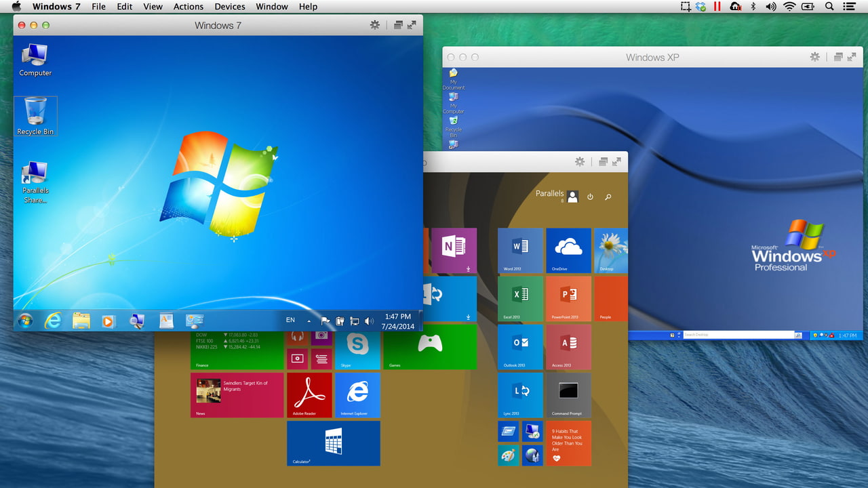
Task: Open the Devices menu
Action: [230, 6]
